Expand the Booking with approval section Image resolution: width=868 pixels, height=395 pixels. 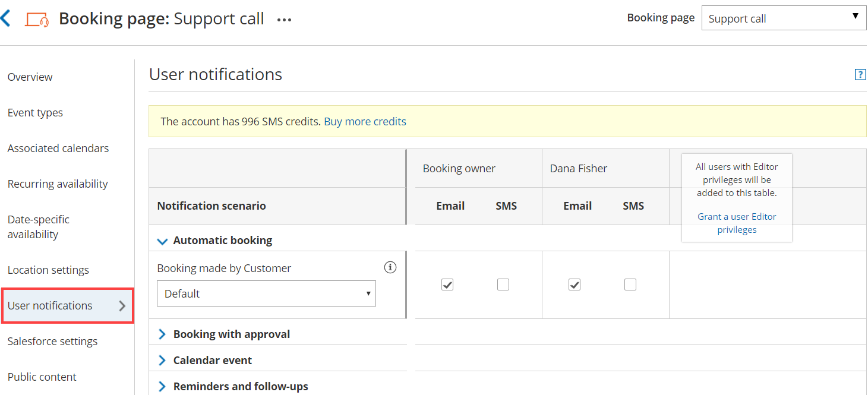[x=162, y=334]
